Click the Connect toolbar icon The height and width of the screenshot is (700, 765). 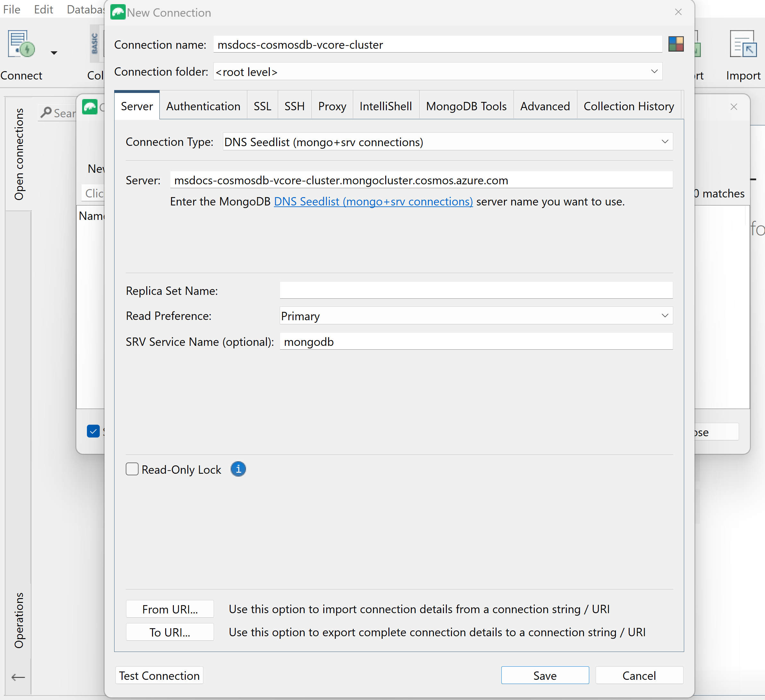21,44
